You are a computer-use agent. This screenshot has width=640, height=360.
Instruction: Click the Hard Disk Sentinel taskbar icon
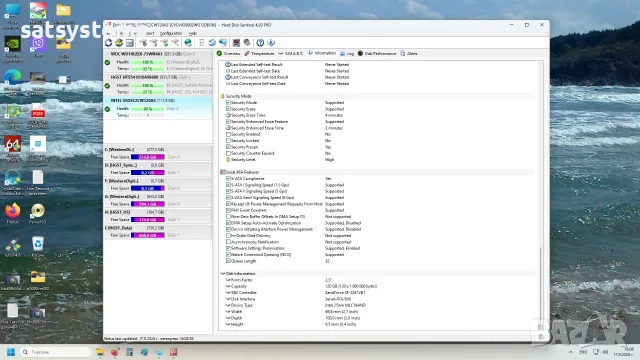tap(173, 352)
